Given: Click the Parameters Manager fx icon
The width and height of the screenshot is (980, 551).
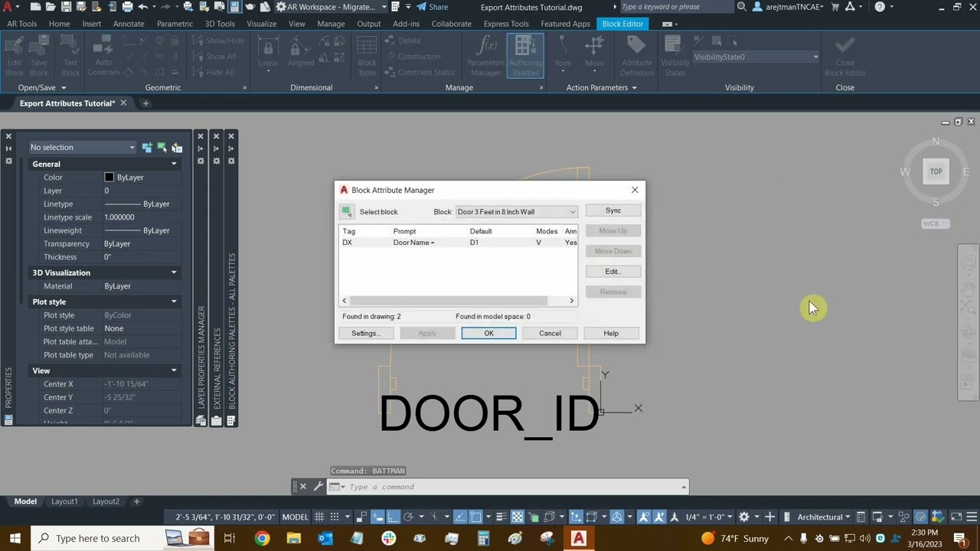Looking at the screenshot, I should click(486, 55).
